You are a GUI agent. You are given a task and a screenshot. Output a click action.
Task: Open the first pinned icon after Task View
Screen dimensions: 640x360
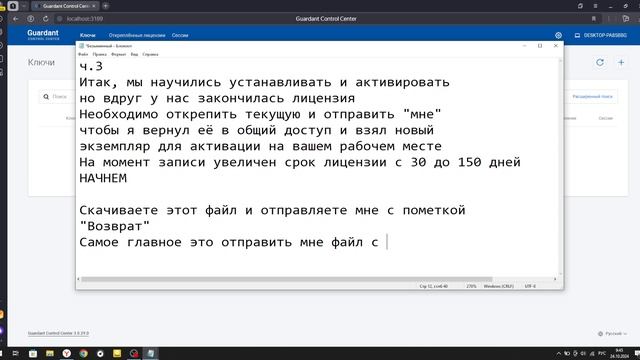[x=33, y=353]
